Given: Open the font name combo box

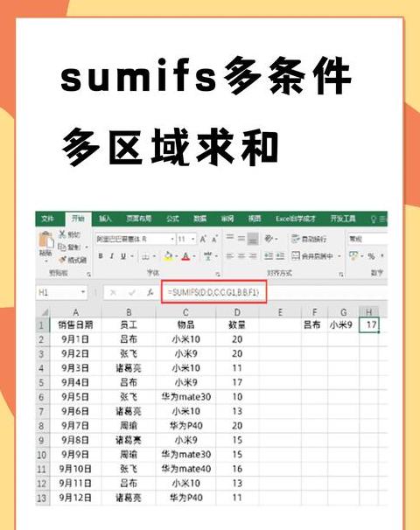Looking at the screenshot, I should click(x=135, y=239).
